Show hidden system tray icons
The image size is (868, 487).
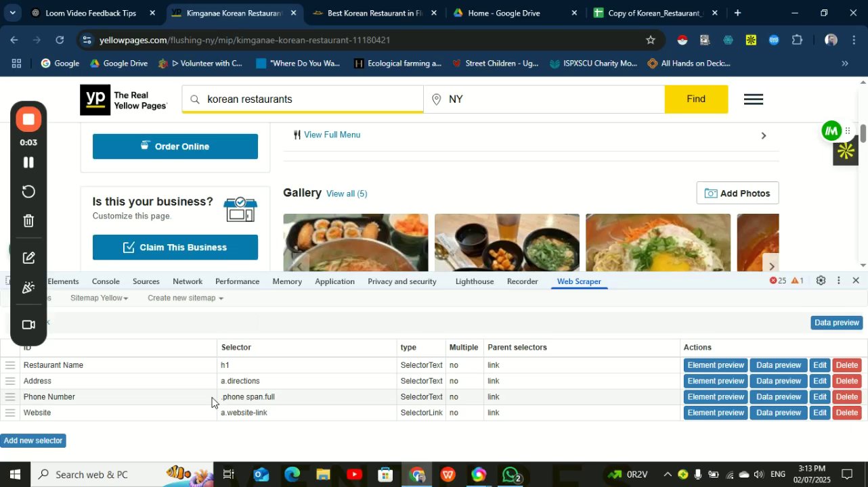pyautogui.click(x=667, y=475)
